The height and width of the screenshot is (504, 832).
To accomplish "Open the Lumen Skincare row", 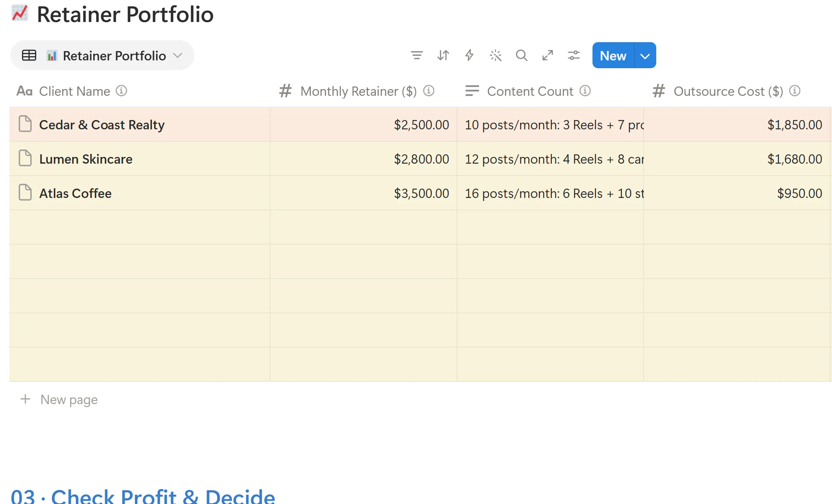I will [86, 159].
